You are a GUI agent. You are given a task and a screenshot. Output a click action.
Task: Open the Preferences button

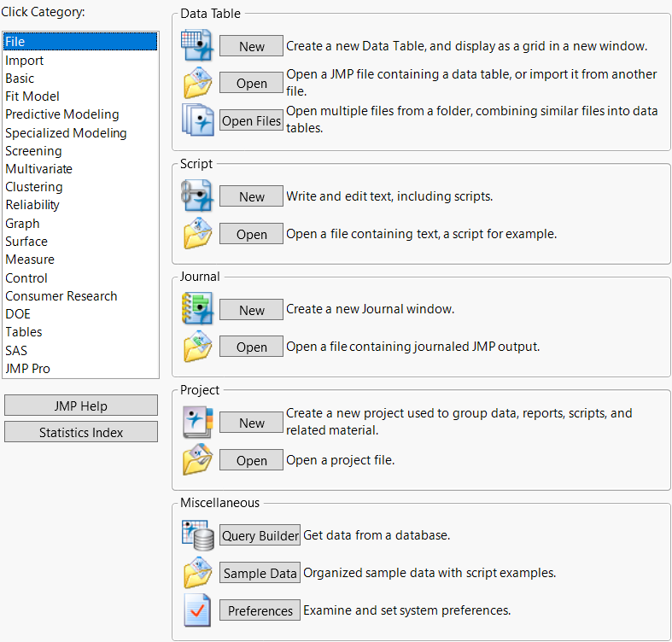click(x=260, y=610)
